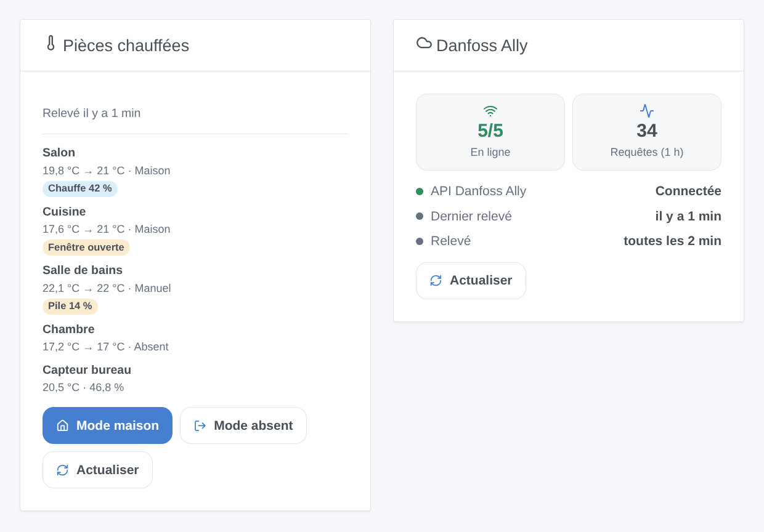
Task: Click the toutes les 2 min value
Action: (x=672, y=241)
